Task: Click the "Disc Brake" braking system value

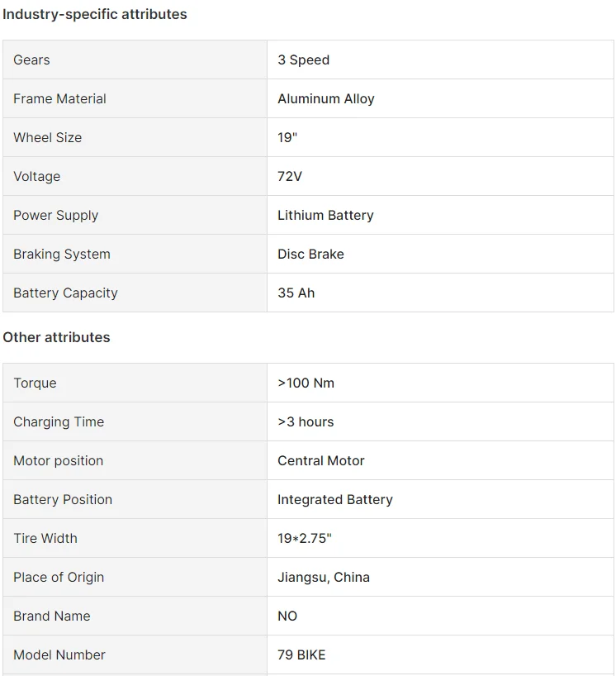Action: (310, 255)
